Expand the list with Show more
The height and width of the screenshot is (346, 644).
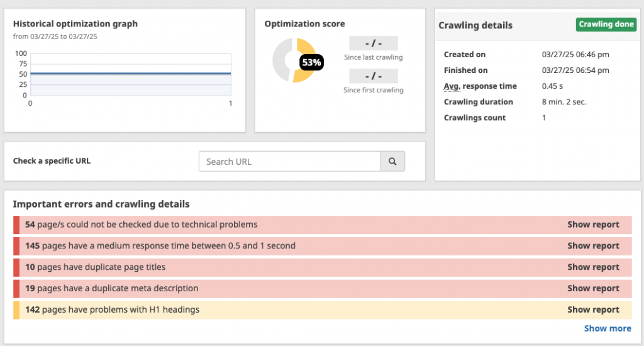click(607, 328)
